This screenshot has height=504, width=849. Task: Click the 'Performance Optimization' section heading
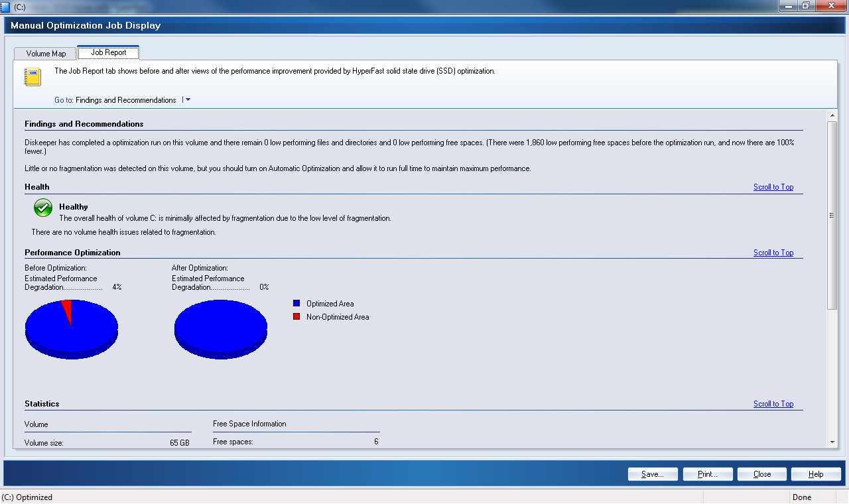tap(73, 253)
